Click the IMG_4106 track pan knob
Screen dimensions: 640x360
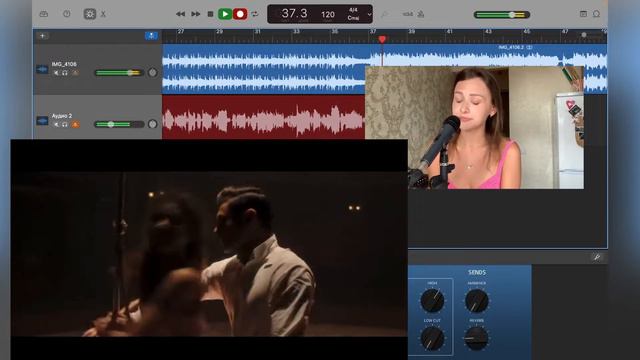(x=152, y=73)
